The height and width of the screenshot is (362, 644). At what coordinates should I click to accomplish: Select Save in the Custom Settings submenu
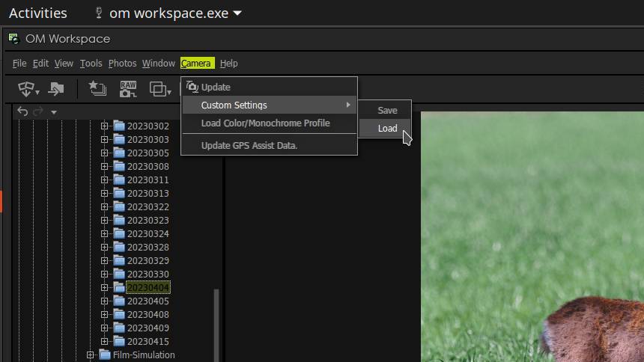[x=387, y=110]
